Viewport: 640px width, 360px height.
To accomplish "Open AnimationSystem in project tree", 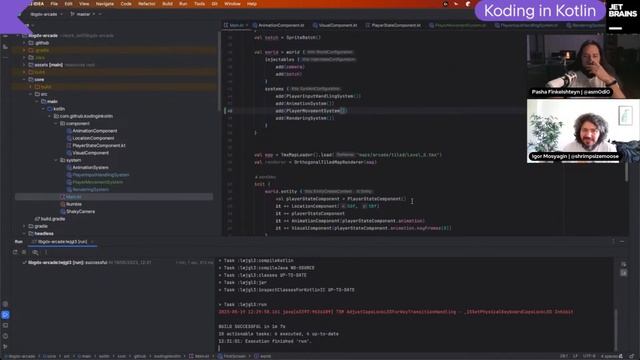I will tap(90, 168).
